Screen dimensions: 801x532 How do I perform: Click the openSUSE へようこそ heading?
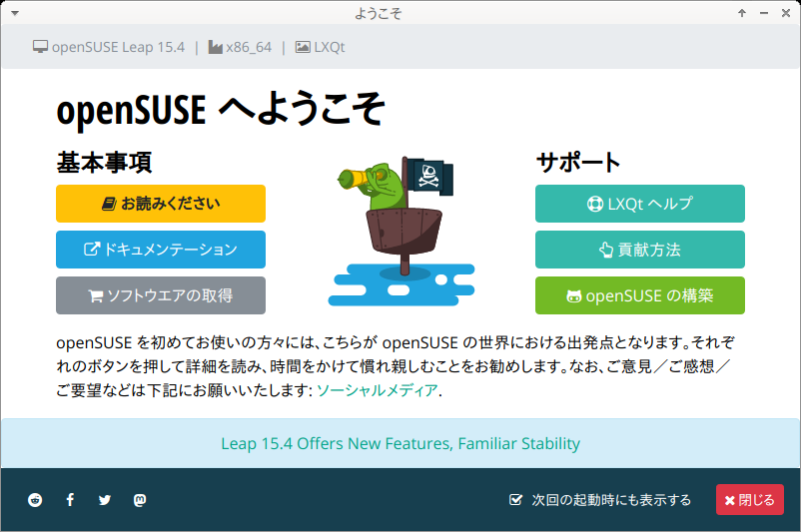tap(221, 109)
